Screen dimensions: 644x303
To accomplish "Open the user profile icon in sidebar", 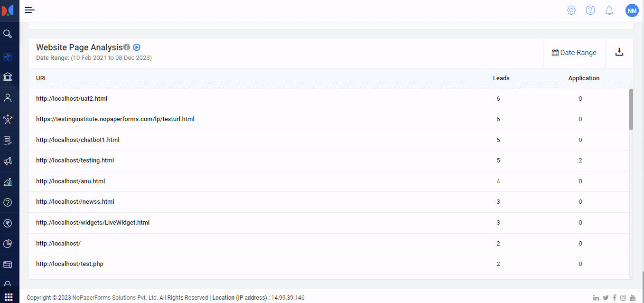I will [8, 98].
